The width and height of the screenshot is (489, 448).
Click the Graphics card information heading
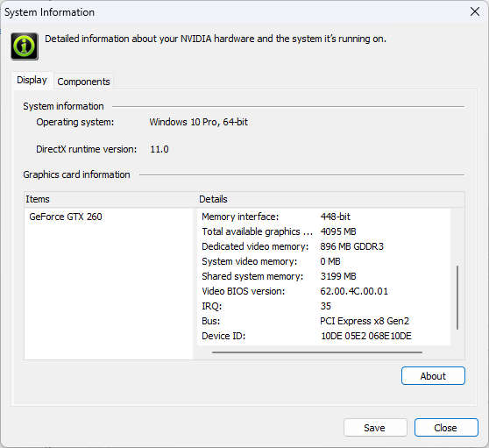pyautogui.click(x=76, y=174)
